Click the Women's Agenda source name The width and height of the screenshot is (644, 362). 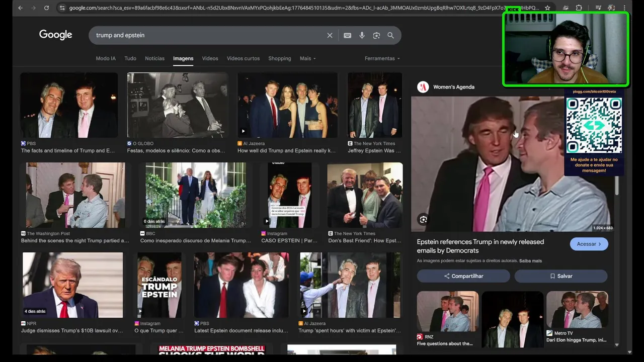pos(454,87)
